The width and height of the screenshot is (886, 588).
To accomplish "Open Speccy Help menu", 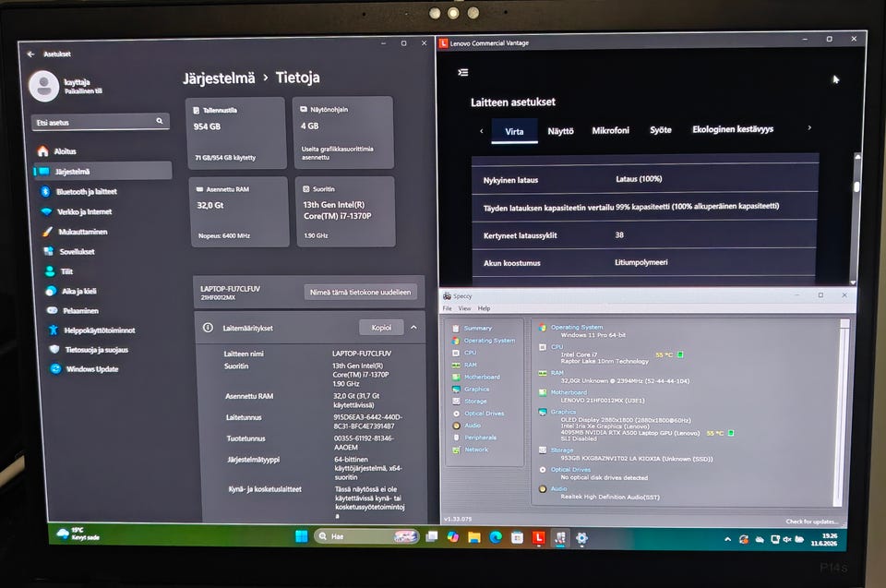I will [484, 308].
